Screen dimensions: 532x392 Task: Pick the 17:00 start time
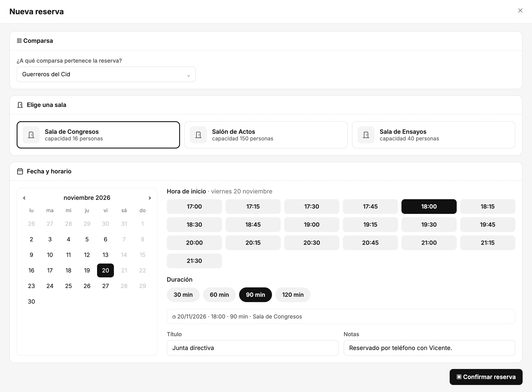coord(194,206)
